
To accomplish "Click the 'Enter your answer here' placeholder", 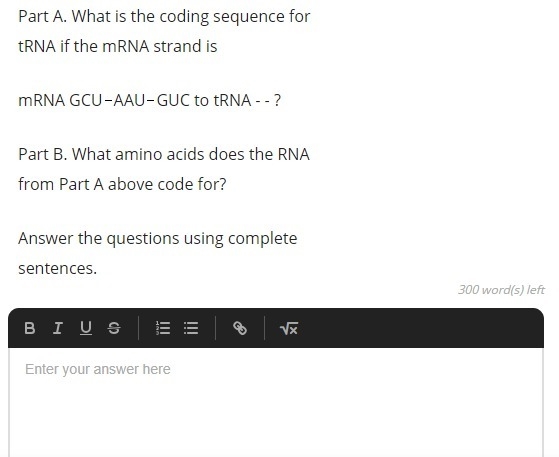I will 98,369.
